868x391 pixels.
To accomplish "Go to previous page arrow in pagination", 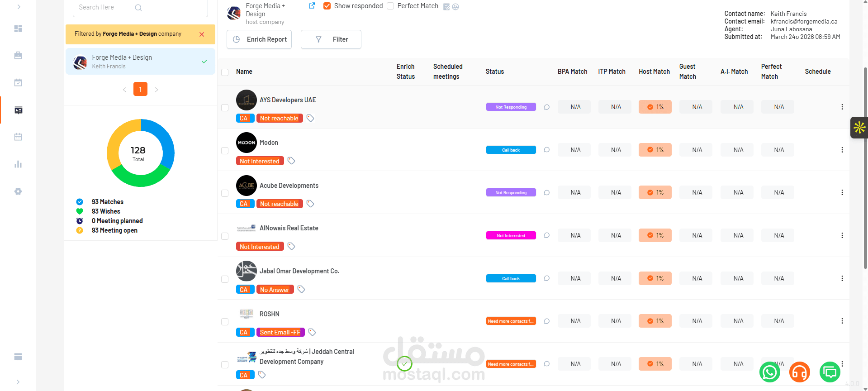I will pyautogui.click(x=124, y=90).
